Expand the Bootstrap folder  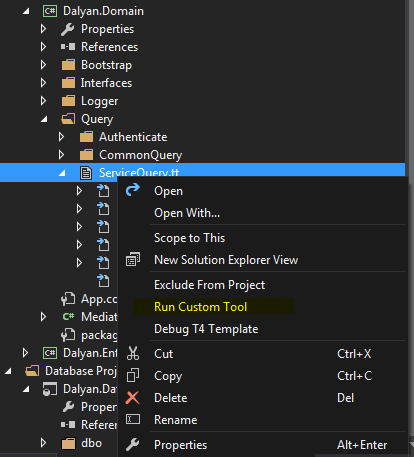(43, 65)
